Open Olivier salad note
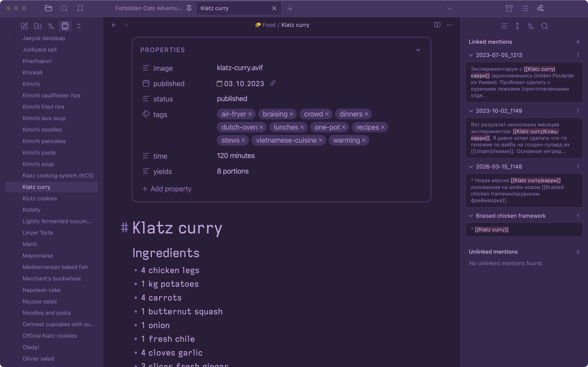The image size is (588, 367). point(38,358)
